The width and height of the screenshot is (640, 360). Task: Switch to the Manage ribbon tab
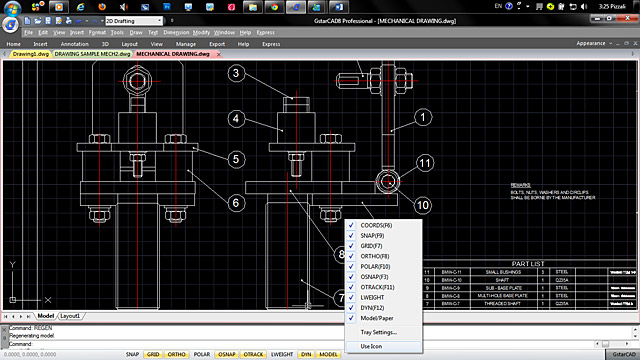pos(186,44)
